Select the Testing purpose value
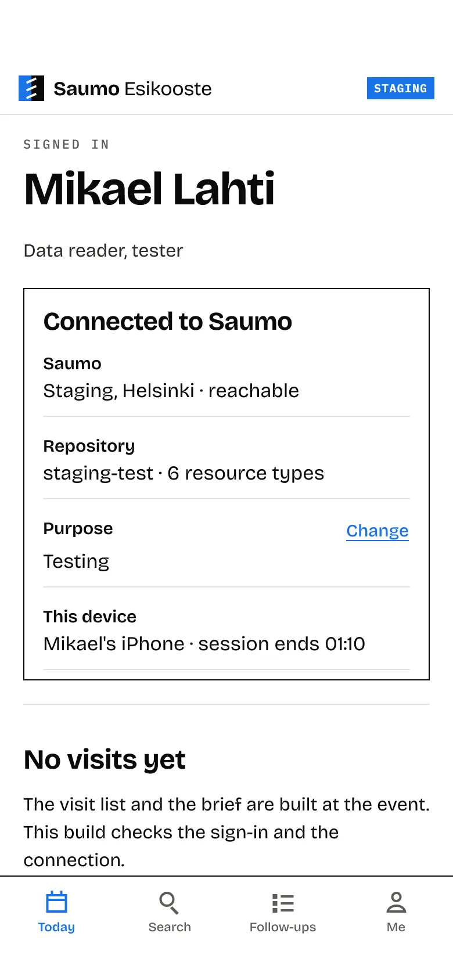Screen dimensions: 453x980 (x=76, y=561)
